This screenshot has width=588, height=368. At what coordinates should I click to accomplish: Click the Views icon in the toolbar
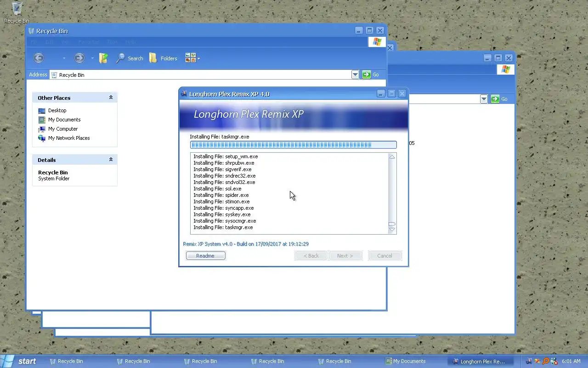pos(191,58)
